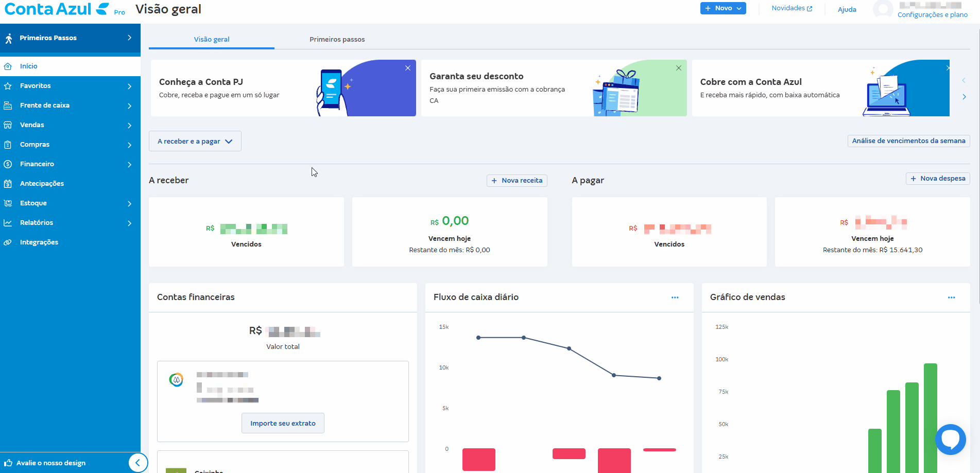Viewport: 980px width, 473px height.
Task: Click the Nova receita button
Action: point(517,181)
